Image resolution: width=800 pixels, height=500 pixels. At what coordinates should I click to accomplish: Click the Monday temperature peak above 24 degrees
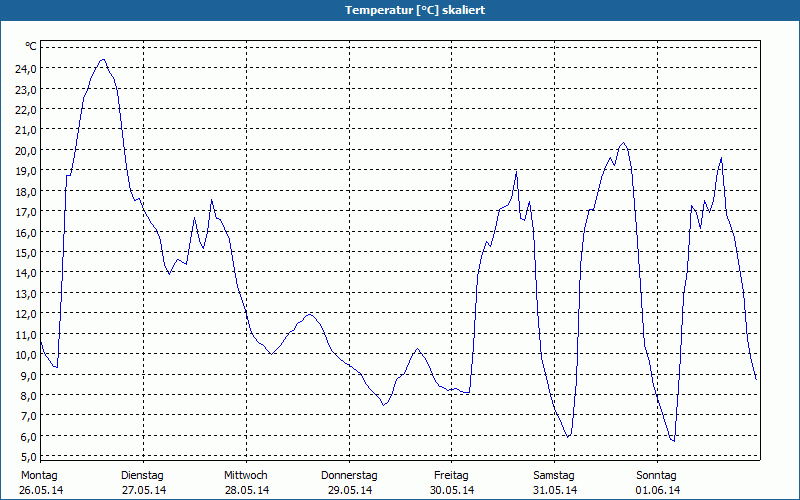coord(103,60)
